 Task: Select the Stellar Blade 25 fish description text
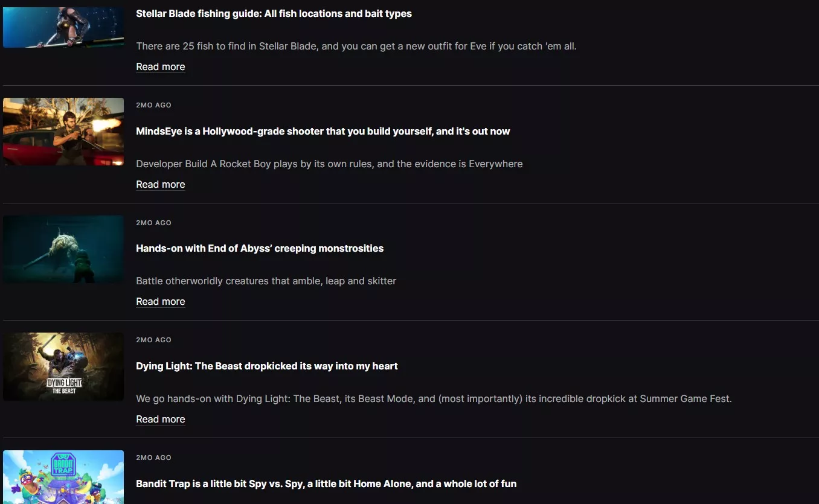point(356,46)
